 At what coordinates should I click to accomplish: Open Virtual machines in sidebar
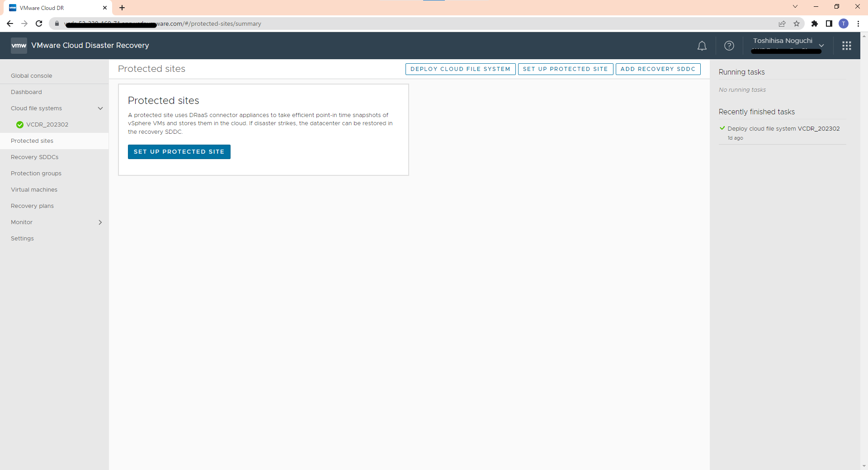34,190
